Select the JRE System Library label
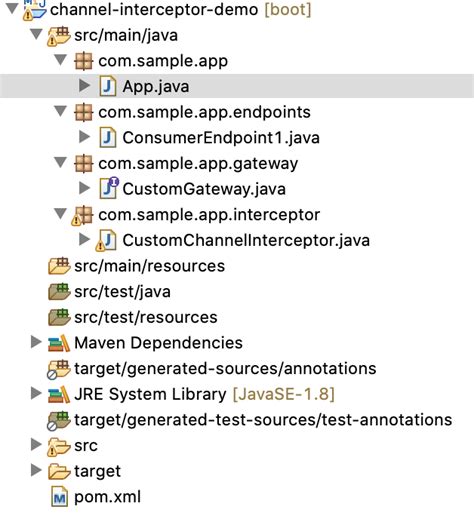 tap(150, 395)
